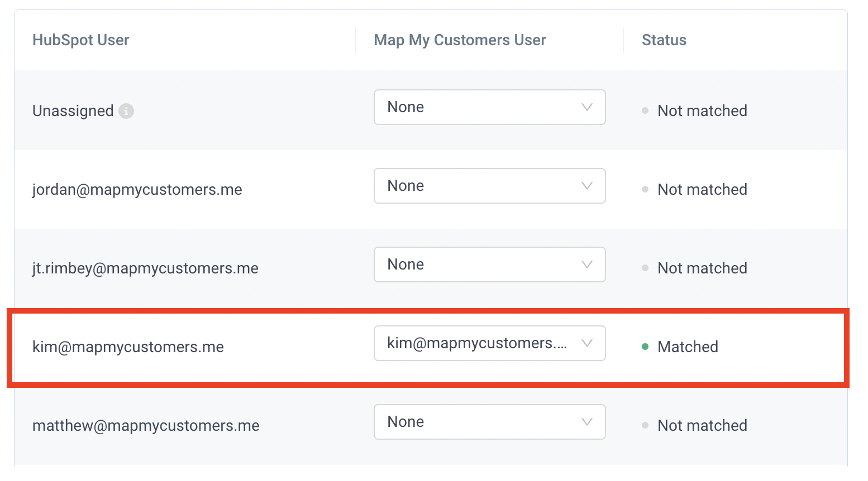Open the dropdown for jt.rimbey@mapmycustomers.me
The image size is (868, 481).
pos(489,264)
